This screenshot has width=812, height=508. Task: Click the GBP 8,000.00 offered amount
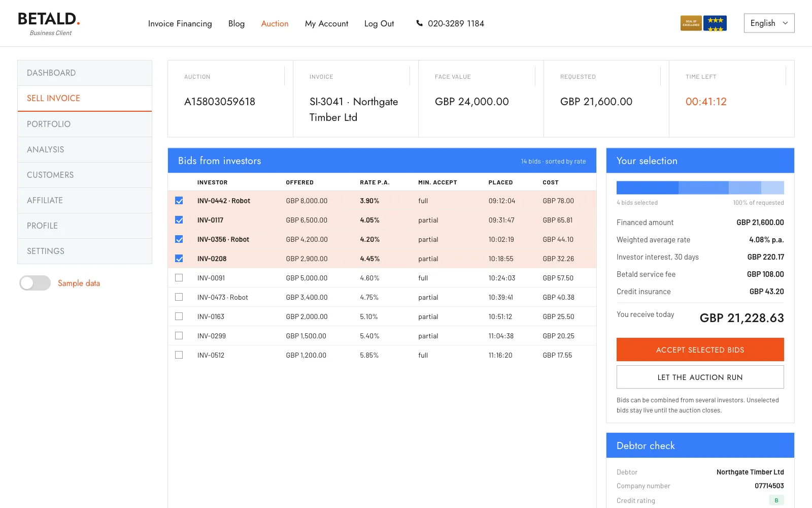[x=307, y=201]
